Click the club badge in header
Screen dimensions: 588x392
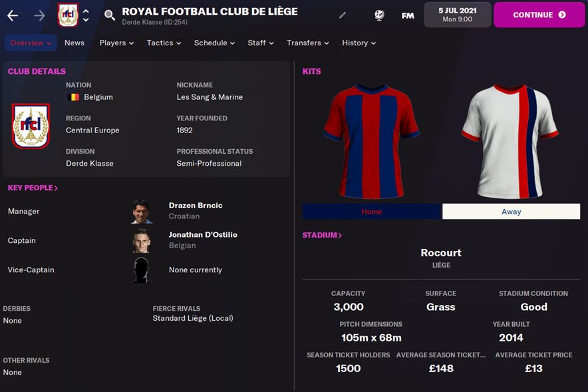(x=68, y=15)
